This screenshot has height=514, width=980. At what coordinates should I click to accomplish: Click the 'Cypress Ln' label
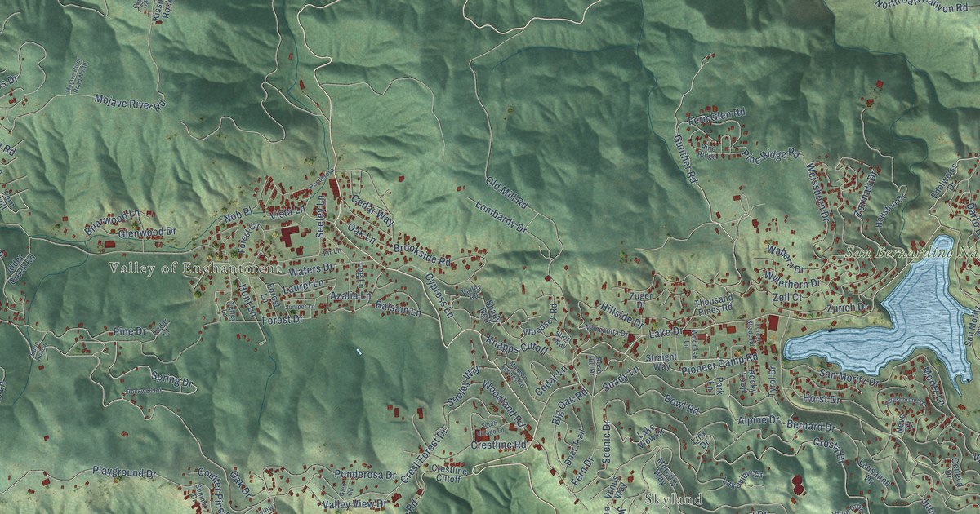439,296
